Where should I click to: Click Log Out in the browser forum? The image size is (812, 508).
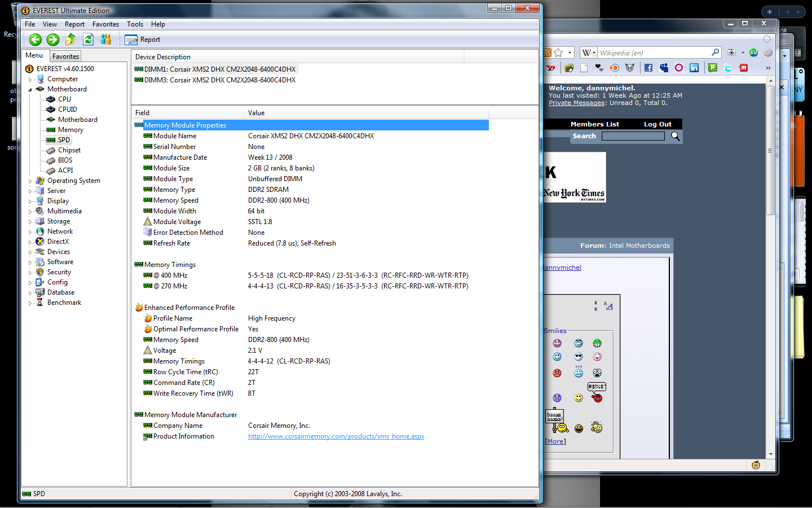(x=657, y=124)
